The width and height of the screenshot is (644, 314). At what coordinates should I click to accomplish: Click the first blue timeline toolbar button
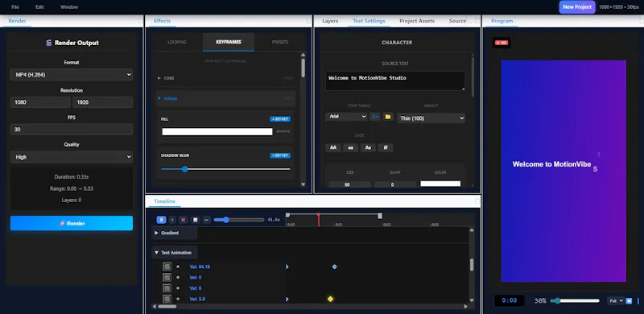162,220
